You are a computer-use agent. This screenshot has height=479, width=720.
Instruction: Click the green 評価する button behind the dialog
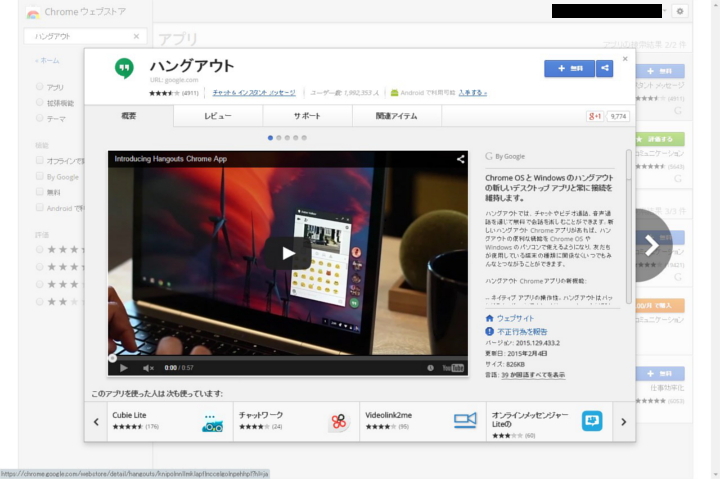tap(660, 139)
